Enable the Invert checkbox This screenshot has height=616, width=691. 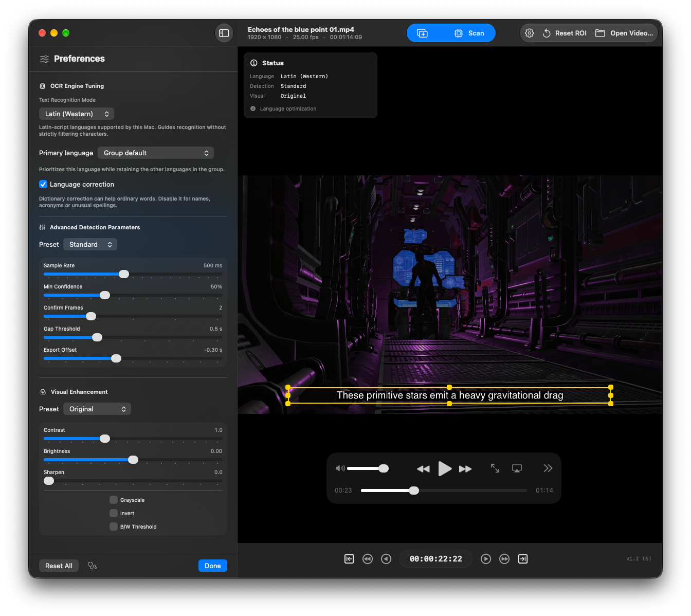click(114, 513)
